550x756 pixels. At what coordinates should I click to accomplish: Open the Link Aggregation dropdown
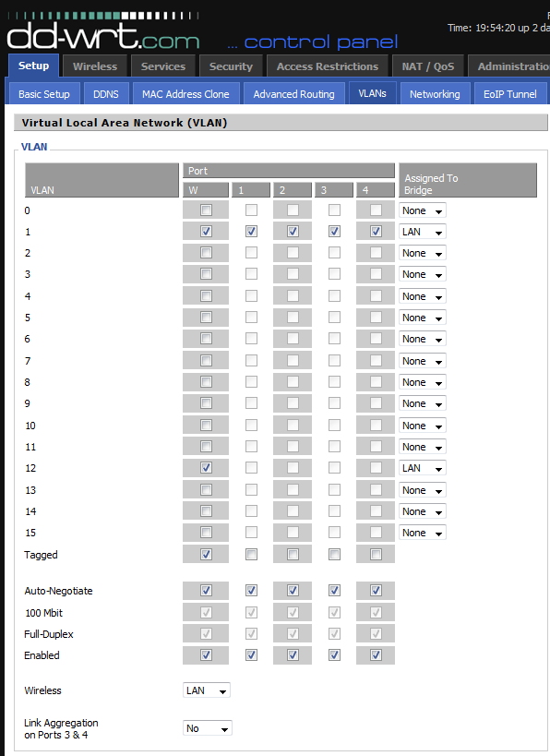point(207,728)
